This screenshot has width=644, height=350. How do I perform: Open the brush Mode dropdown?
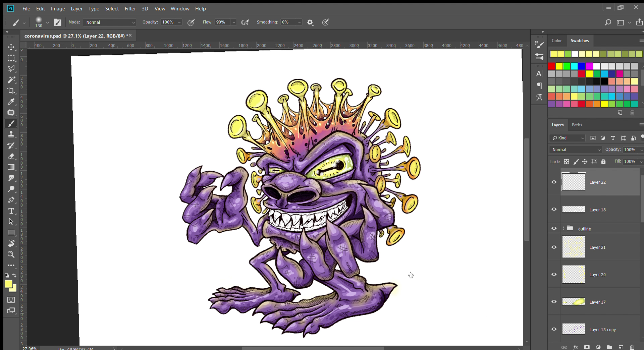pos(110,22)
